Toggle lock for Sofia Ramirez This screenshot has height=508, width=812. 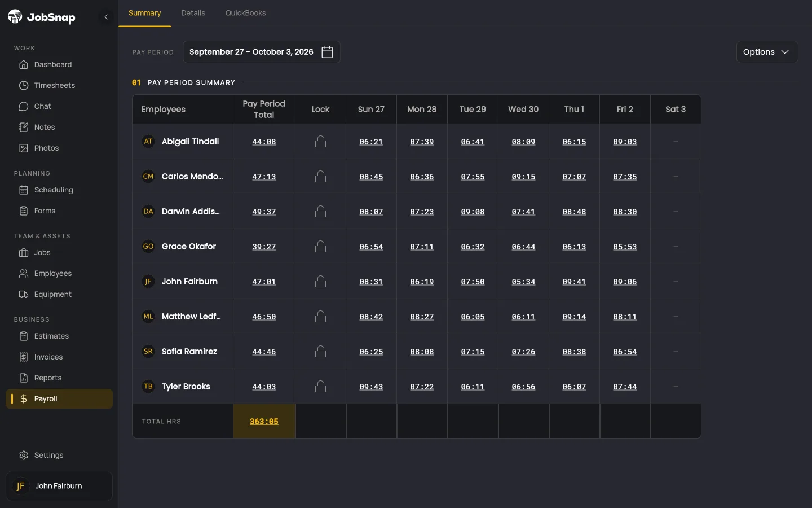(320, 352)
